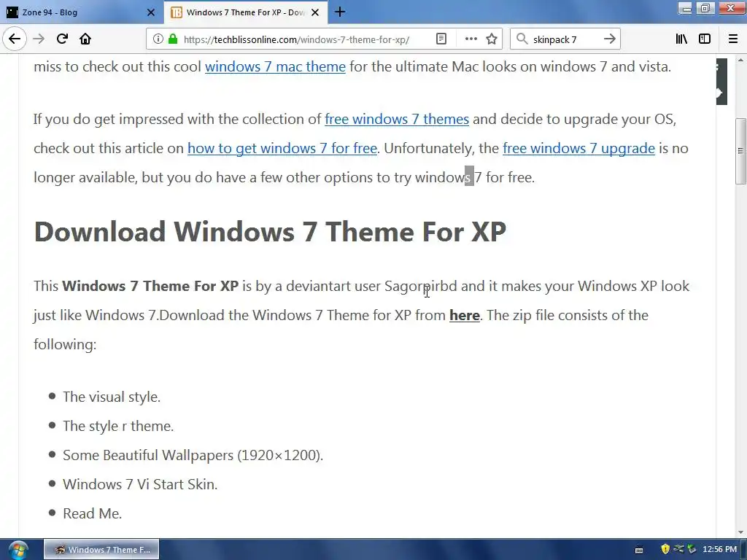The width and height of the screenshot is (747, 560).
Task: Click the scrollbar down arrow
Action: [x=740, y=532]
